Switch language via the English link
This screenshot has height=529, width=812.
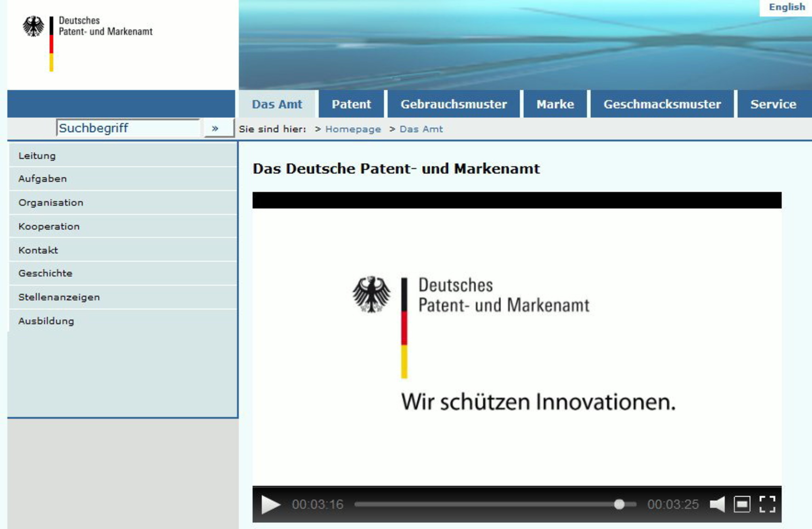coord(787,7)
